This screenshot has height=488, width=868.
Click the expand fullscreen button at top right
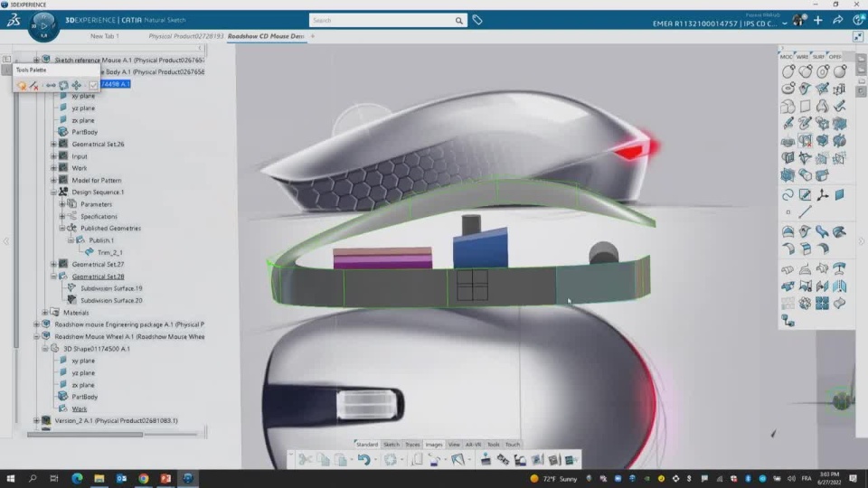pos(858,36)
